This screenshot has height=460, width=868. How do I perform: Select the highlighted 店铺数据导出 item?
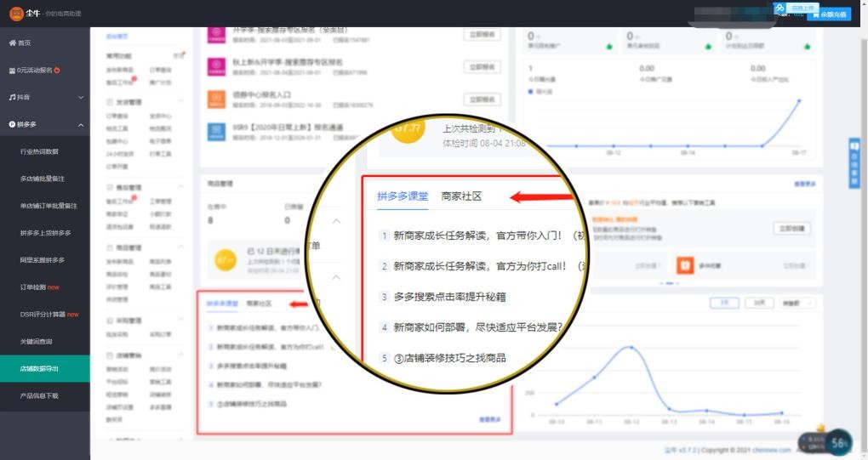[44, 368]
